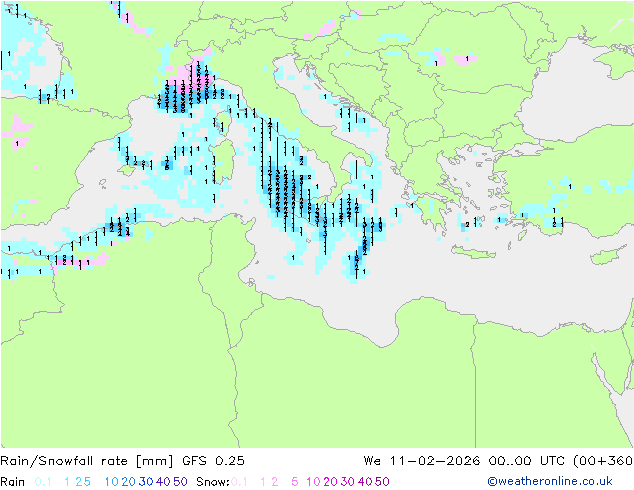Pick the Snow 20 legend color
The image size is (634, 490).
(330, 482)
